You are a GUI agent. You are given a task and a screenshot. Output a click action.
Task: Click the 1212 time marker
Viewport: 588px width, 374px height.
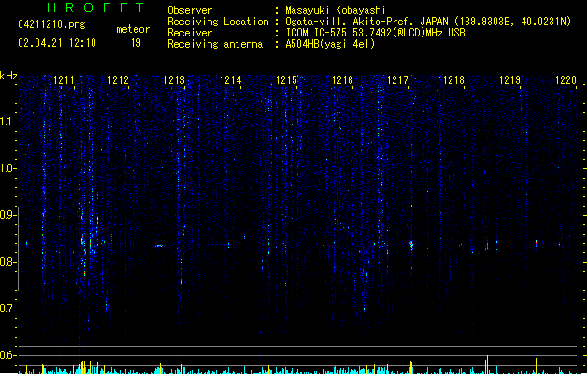[x=118, y=80]
